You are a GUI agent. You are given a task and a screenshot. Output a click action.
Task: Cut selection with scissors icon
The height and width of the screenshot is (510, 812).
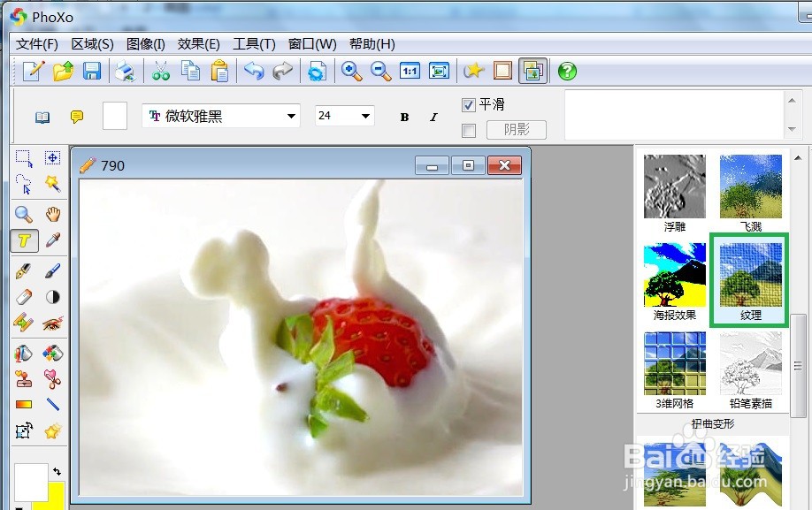click(x=161, y=71)
